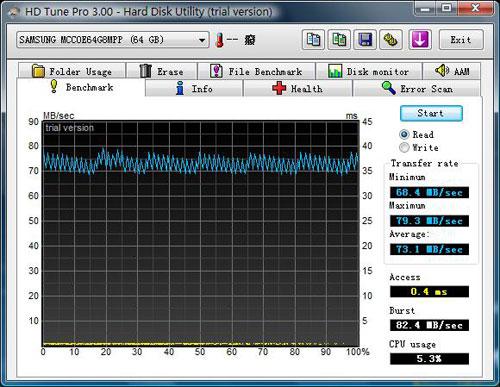The width and height of the screenshot is (500, 387).
Task: Click the purple down arrow icon
Action: coord(420,40)
